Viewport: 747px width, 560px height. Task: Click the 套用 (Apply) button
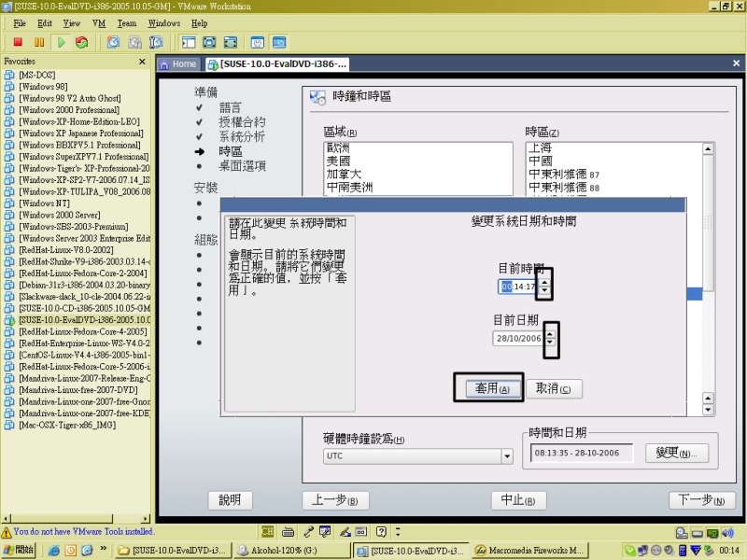(492, 389)
